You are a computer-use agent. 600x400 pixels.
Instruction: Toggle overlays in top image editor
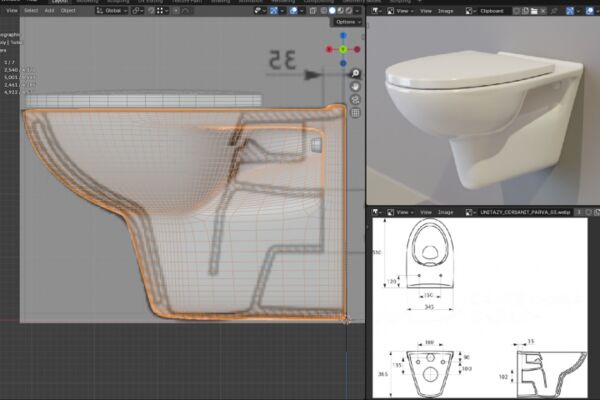click(x=590, y=11)
